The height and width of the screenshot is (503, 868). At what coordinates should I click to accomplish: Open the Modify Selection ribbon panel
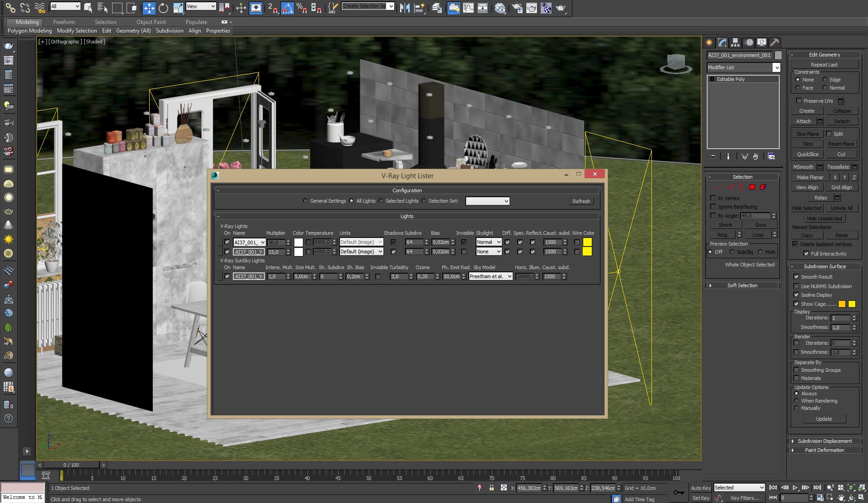(x=77, y=31)
